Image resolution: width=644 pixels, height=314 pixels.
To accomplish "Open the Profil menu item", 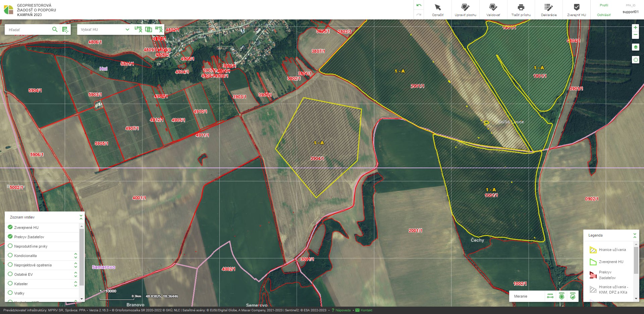I will click(604, 5).
